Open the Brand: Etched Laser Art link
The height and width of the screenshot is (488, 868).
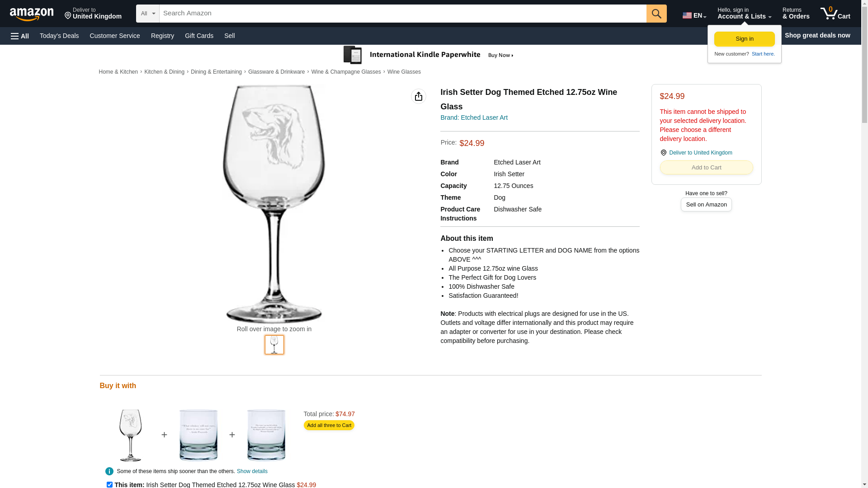click(x=474, y=117)
